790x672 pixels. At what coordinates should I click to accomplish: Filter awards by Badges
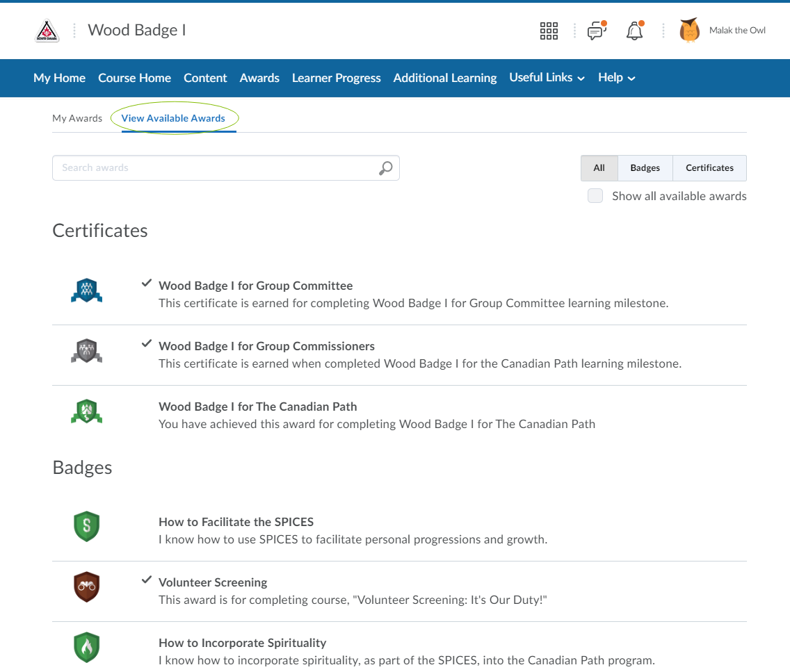pos(645,168)
